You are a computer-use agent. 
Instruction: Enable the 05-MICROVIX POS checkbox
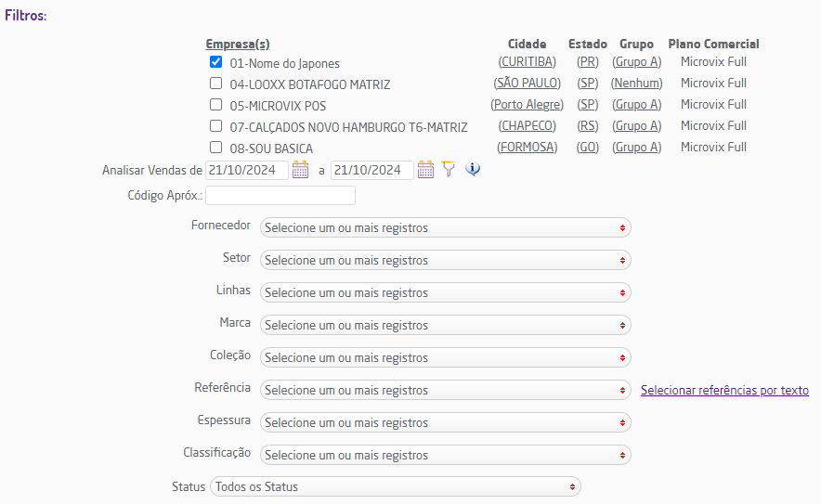(216, 105)
